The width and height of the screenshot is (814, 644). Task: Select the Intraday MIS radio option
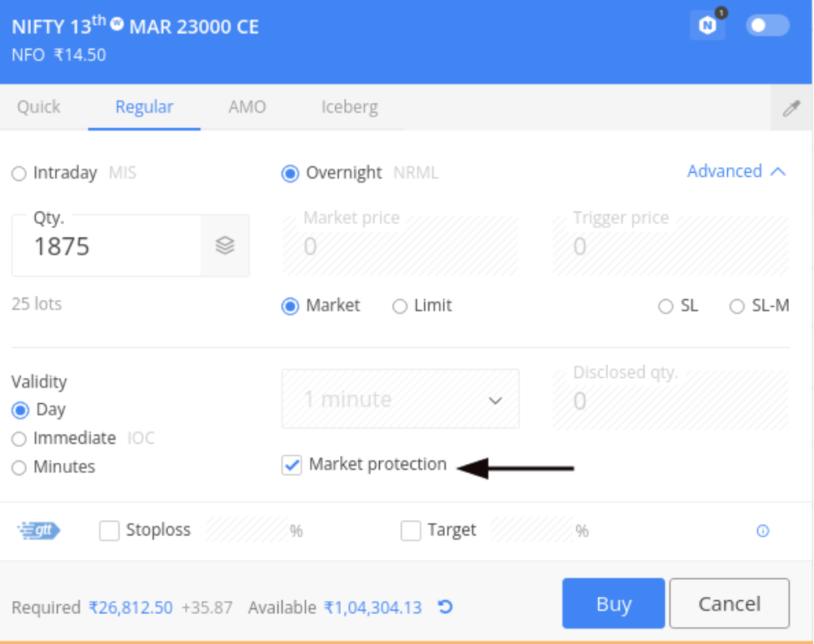tap(19, 174)
